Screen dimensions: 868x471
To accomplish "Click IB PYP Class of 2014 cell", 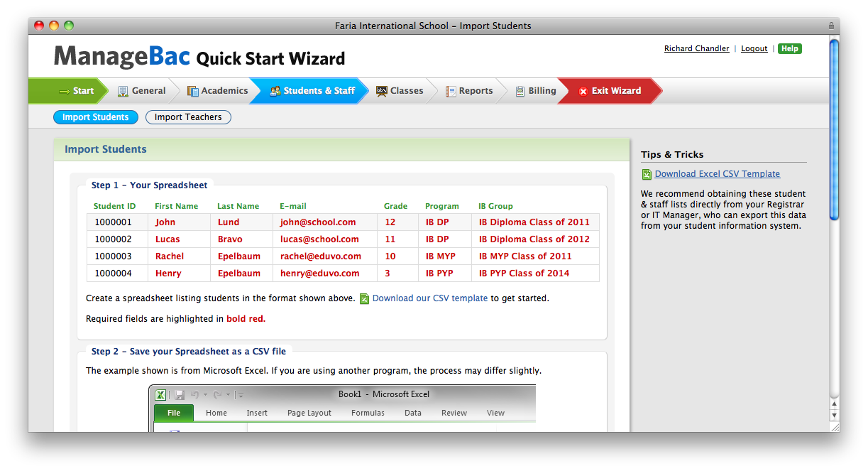I will click(524, 274).
